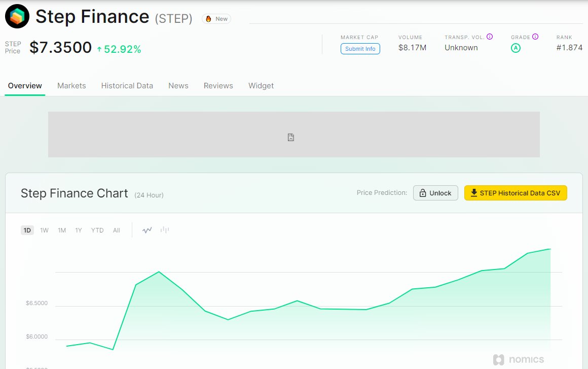
Task: Click the broken ad image placeholder
Action: (294, 135)
